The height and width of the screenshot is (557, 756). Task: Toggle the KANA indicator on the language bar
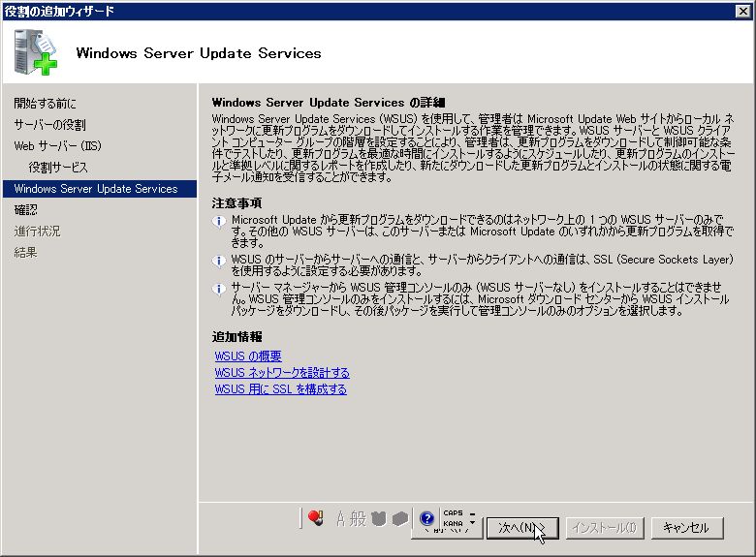[x=454, y=523]
